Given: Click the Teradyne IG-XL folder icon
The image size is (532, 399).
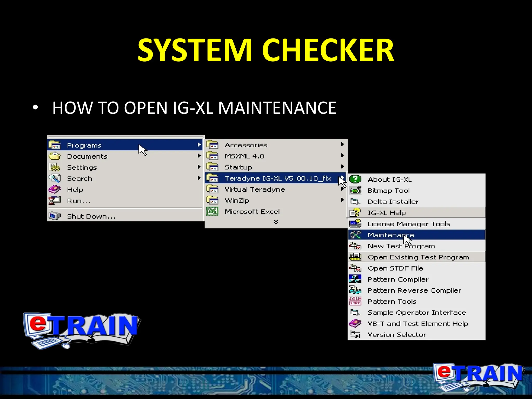Looking at the screenshot, I should [212, 178].
